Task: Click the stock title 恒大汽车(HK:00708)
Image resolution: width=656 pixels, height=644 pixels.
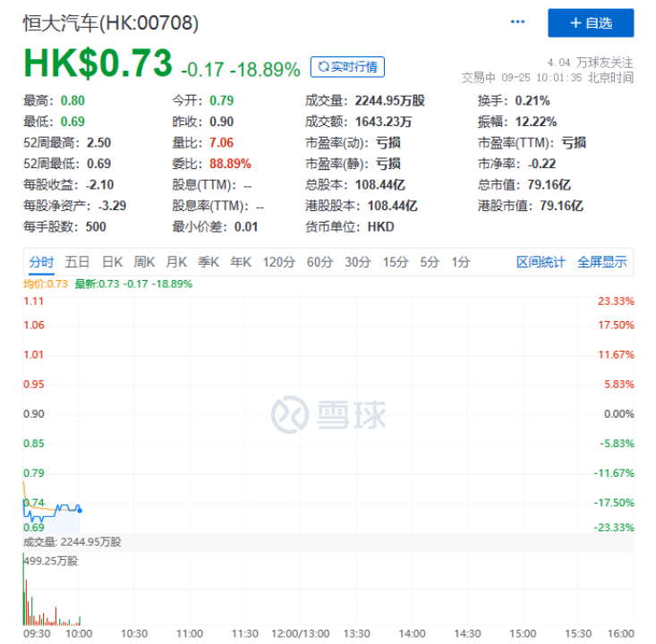Action: [111, 23]
